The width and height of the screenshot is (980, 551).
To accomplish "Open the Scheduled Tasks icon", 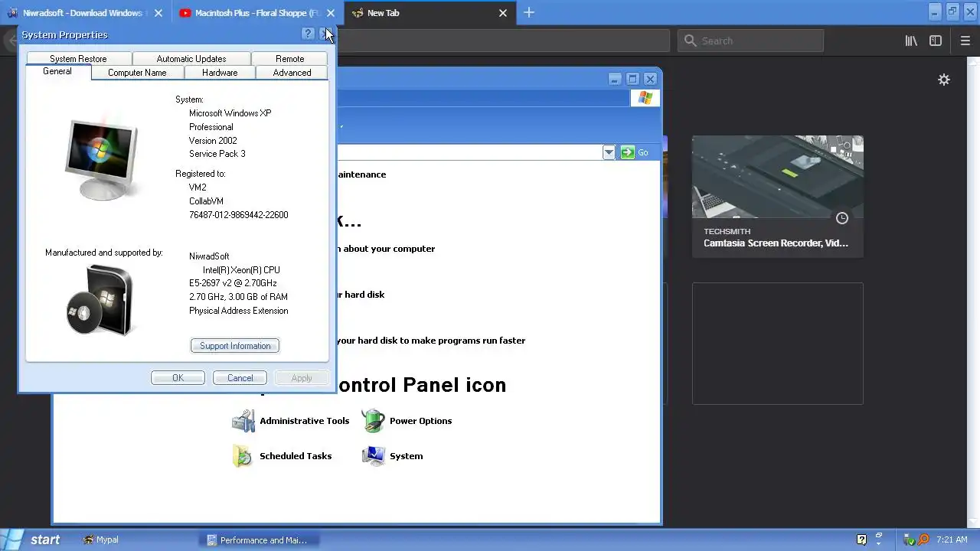I will 282,456.
